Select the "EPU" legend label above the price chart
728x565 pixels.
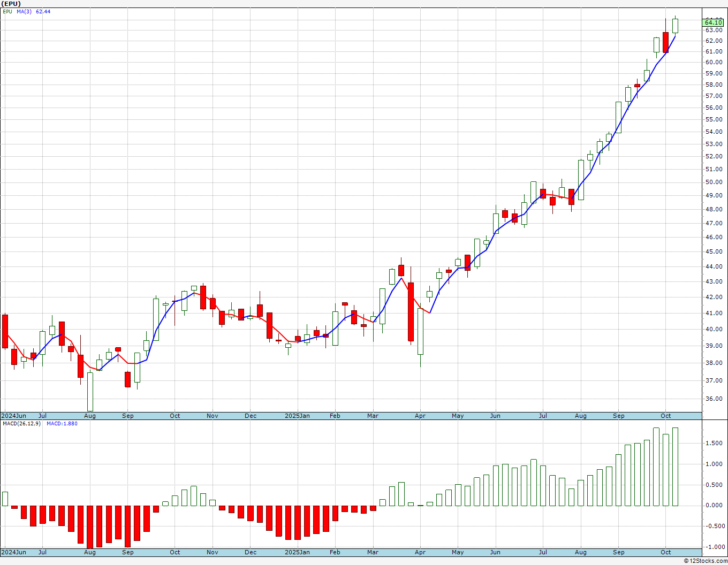pyautogui.click(x=7, y=11)
